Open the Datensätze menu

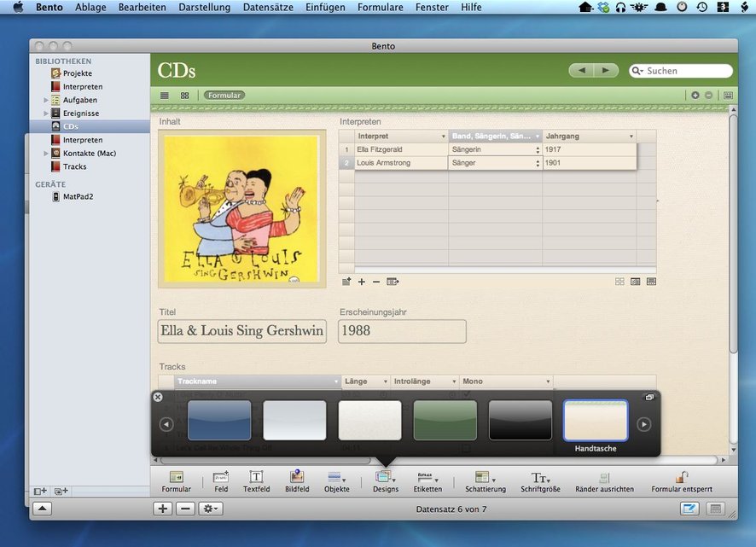268,7
